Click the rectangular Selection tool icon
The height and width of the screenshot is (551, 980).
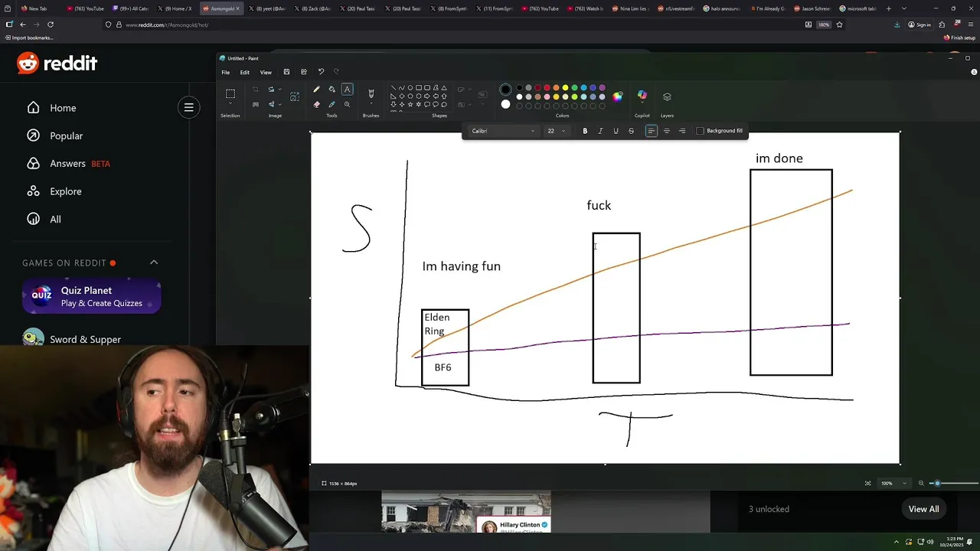pyautogui.click(x=230, y=93)
